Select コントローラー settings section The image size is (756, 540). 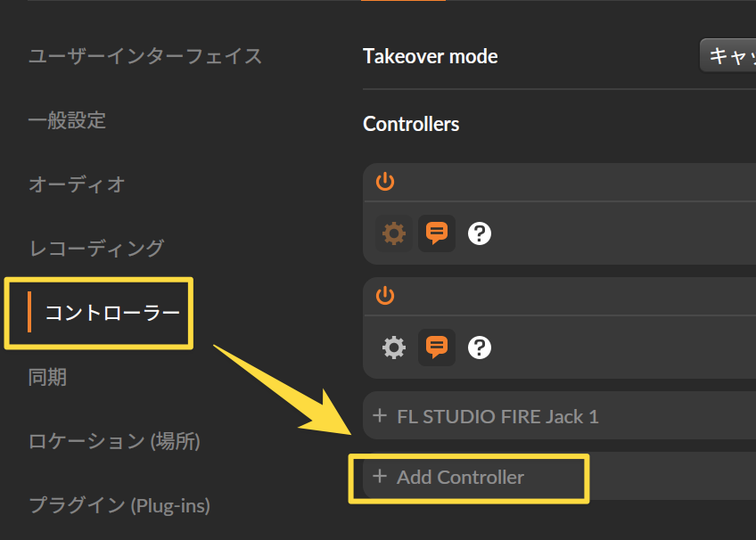tap(112, 313)
